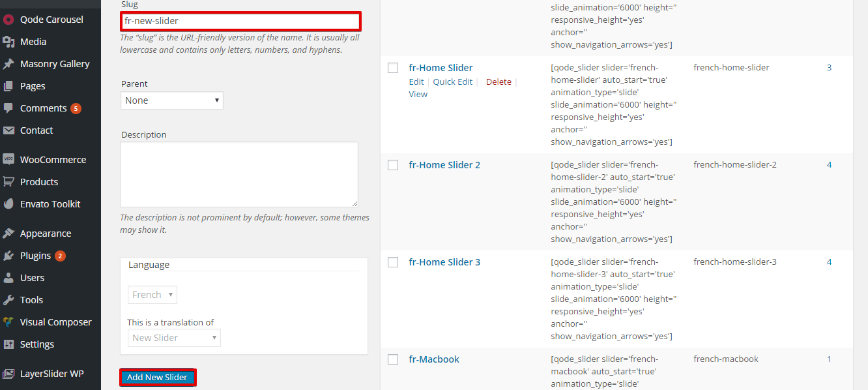868x390 pixels.
Task: Select the fr-Macbook row checkbox
Action: click(x=393, y=359)
